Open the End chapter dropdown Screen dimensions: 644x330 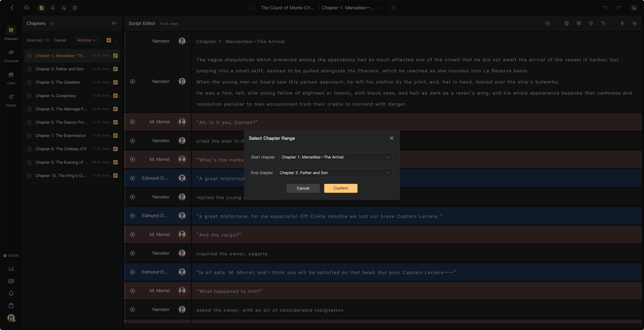coord(335,173)
